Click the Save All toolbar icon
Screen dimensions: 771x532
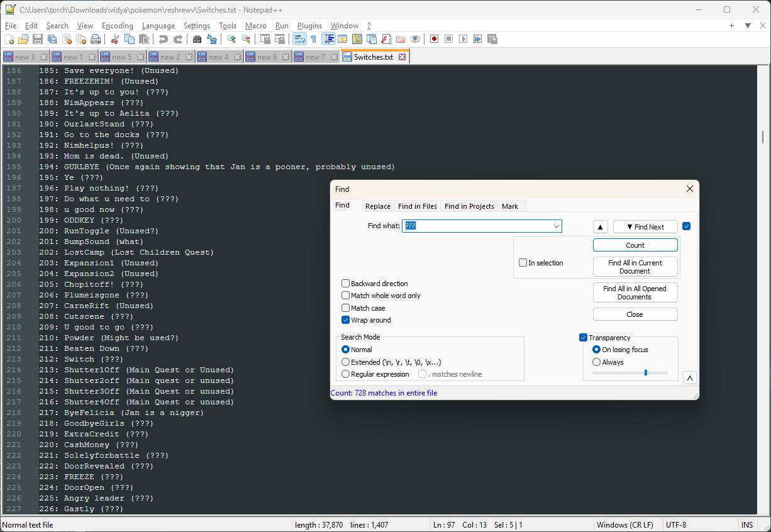pyautogui.click(x=52, y=39)
